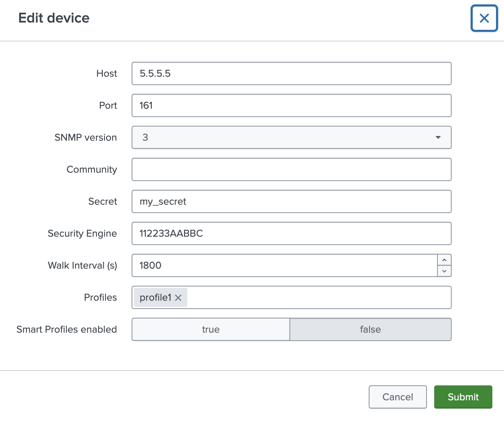The width and height of the screenshot is (504, 421).
Task: Click the Security Engine input box
Action: [x=291, y=233]
